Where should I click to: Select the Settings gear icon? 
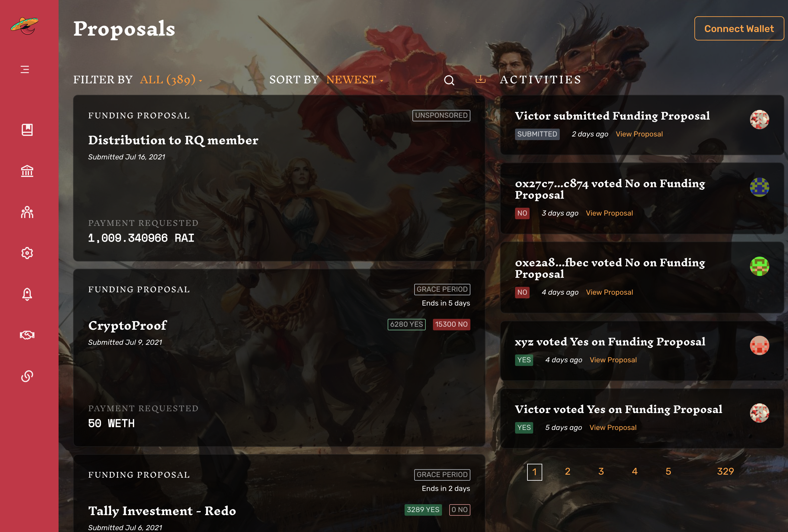click(x=27, y=253)
